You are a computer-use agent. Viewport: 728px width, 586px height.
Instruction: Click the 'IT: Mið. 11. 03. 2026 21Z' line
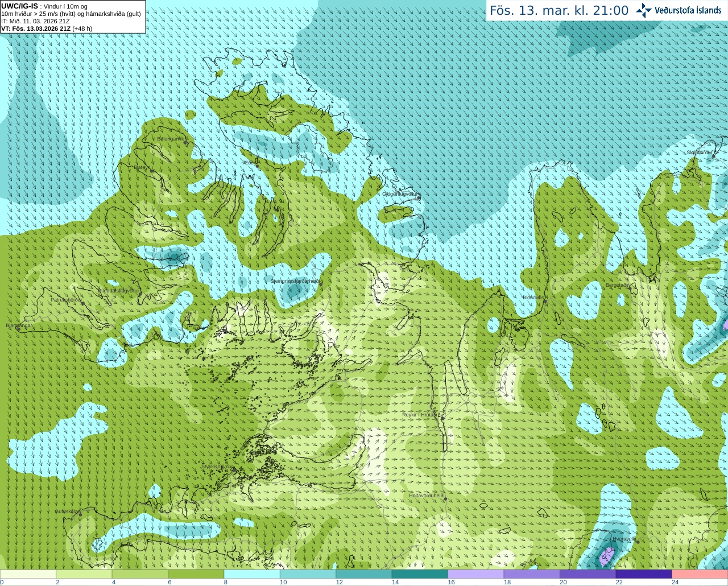[x=36, y=21]
